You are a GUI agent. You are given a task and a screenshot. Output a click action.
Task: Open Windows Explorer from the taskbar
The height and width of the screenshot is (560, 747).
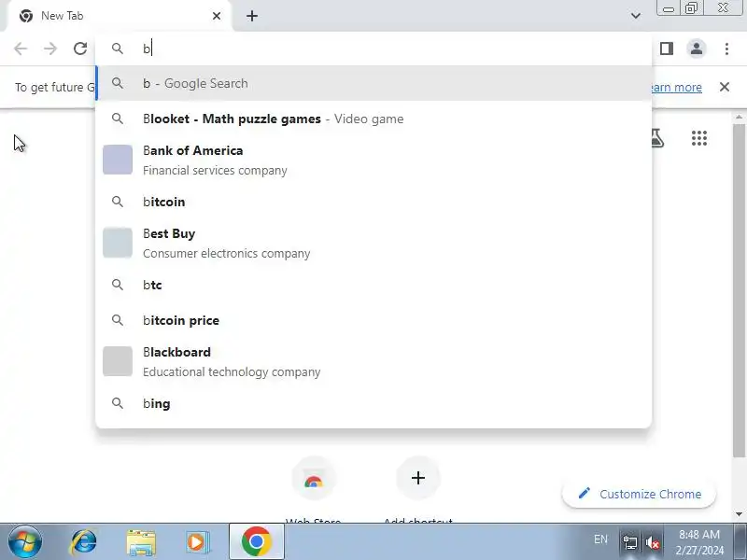click(141, 542)
